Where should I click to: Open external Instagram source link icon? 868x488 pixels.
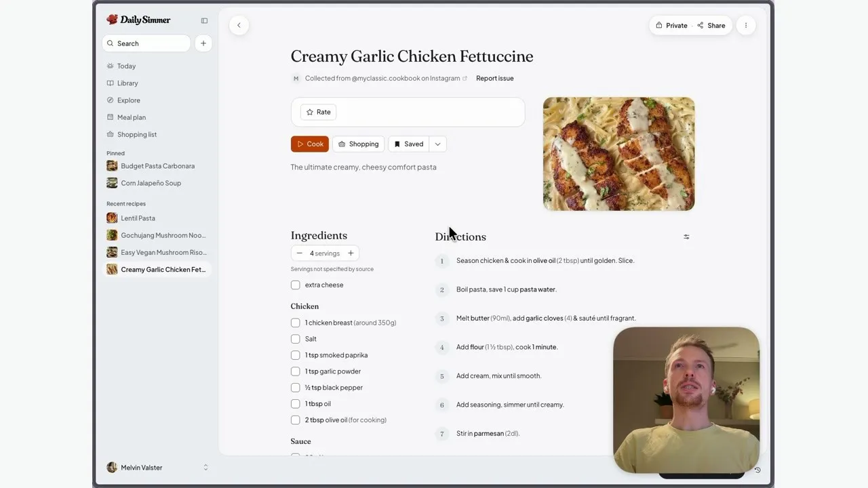point(465,79)
